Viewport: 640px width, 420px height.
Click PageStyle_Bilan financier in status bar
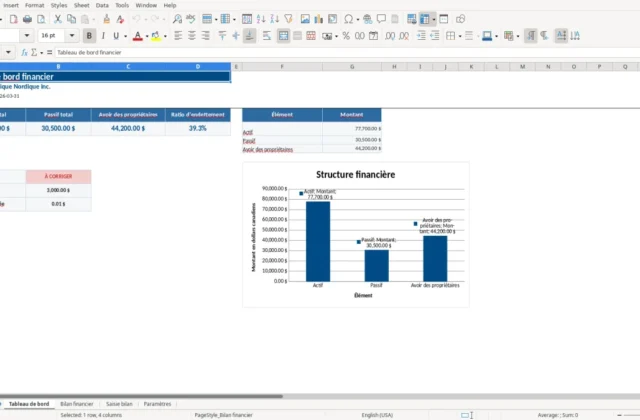[223, 415]
